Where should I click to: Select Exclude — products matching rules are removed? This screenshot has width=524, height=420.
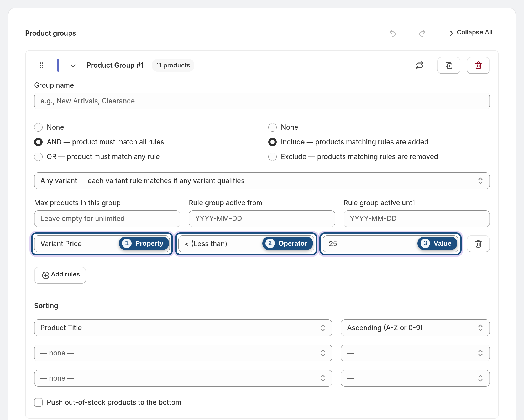coord(273,157)
